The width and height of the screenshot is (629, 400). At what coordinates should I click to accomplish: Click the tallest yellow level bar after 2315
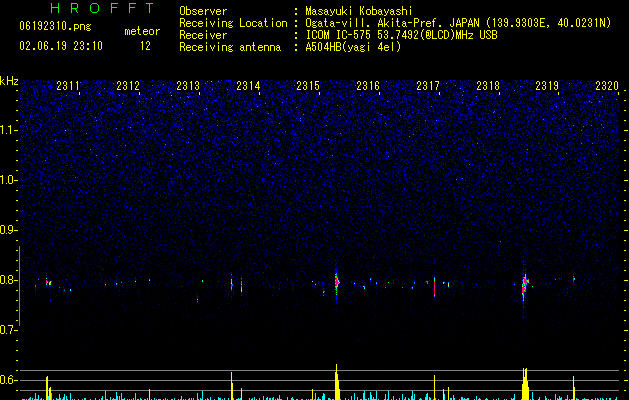click(x=337, y=382)
